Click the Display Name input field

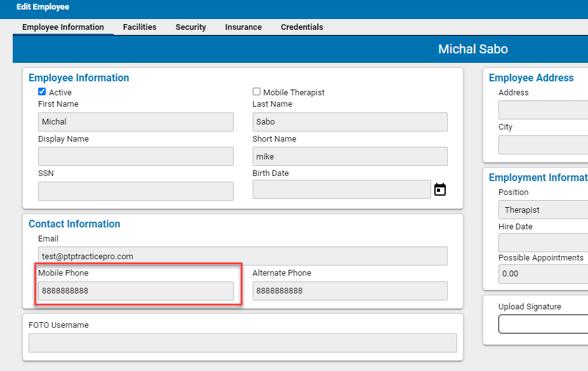tap(135, 156)
